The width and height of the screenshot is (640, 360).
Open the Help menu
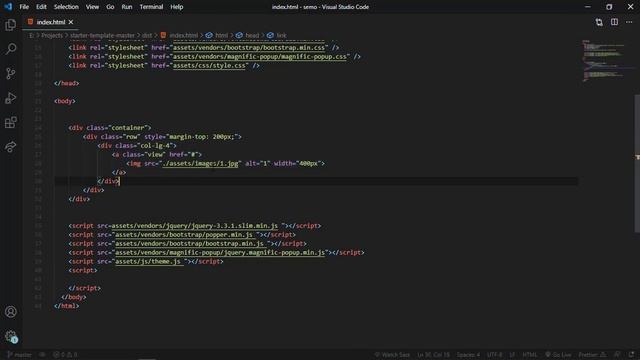click(x=177, y=7)
